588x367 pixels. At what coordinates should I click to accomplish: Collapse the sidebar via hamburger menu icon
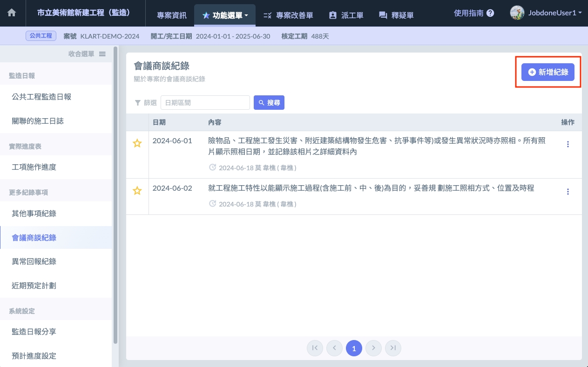pos(102,54)
